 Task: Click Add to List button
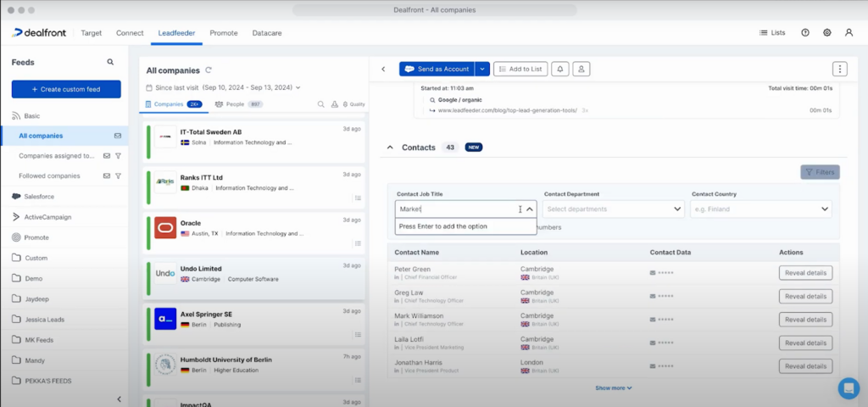[520, 70]
